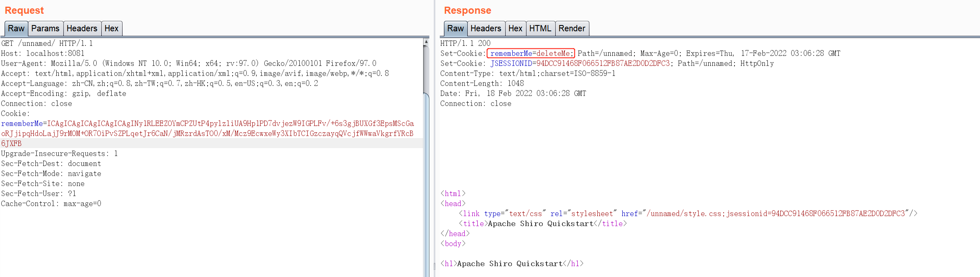Click the request 'Connection: close' line
The width and height of the screenshot is (980, 277).
(x=37, y=103)
